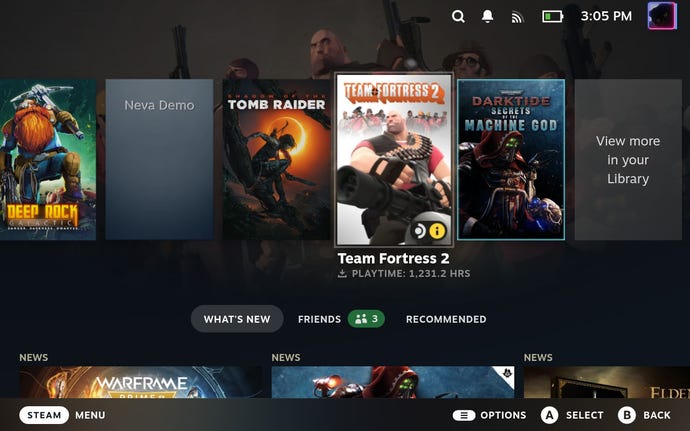Open View more in your Library tile

pyautogui.click(x=628, y=160)
